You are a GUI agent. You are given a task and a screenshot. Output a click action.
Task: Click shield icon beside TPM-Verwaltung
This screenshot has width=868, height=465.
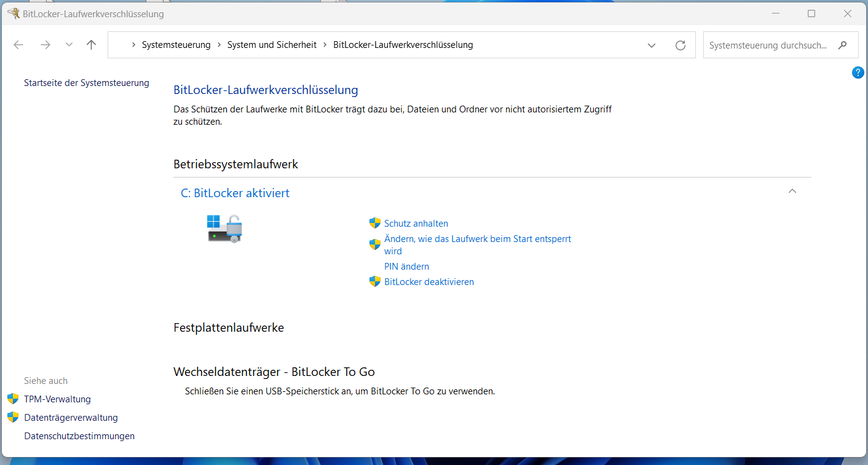tap(13, 399)
